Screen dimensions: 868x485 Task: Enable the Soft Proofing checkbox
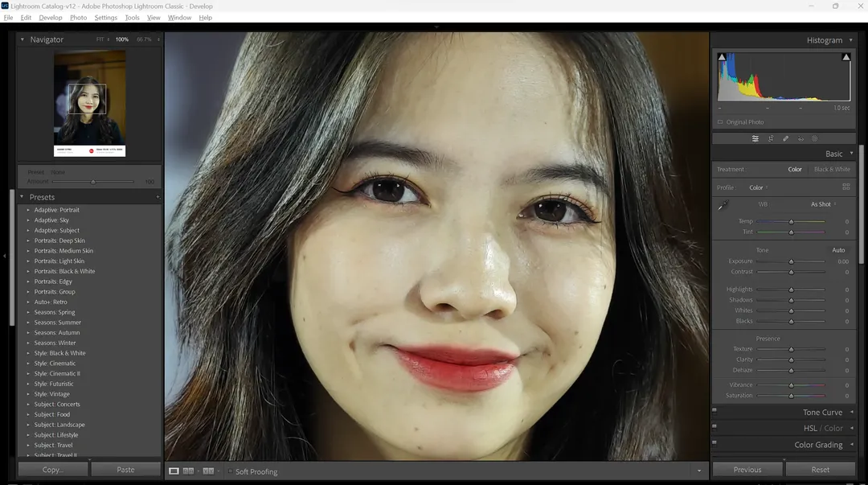click(x=230, y=471)
